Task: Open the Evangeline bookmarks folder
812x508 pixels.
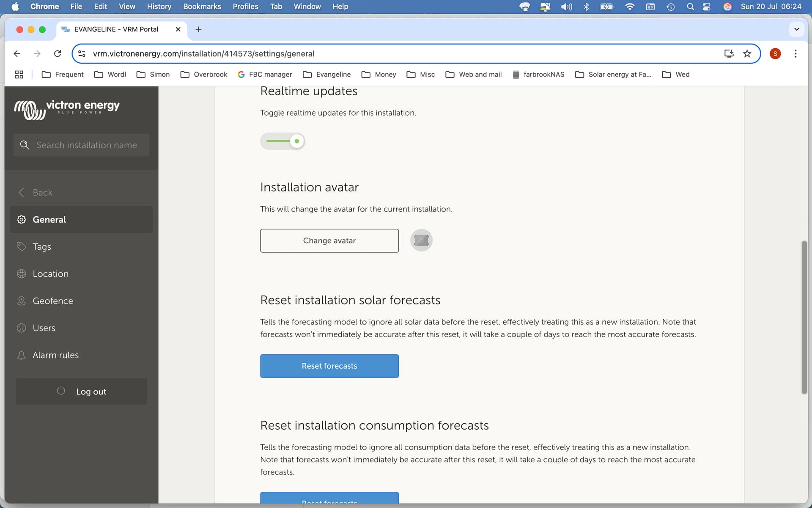Action: tap(327, 75)
